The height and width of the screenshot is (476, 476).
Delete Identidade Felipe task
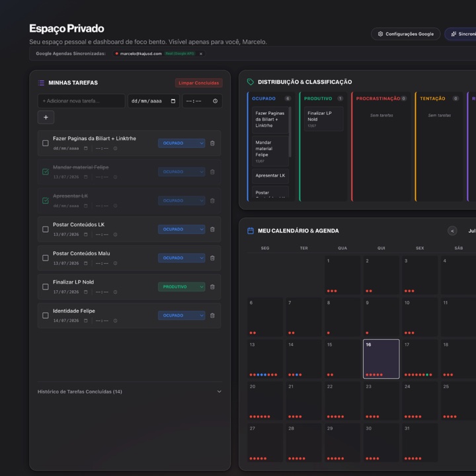click(212, 315)
